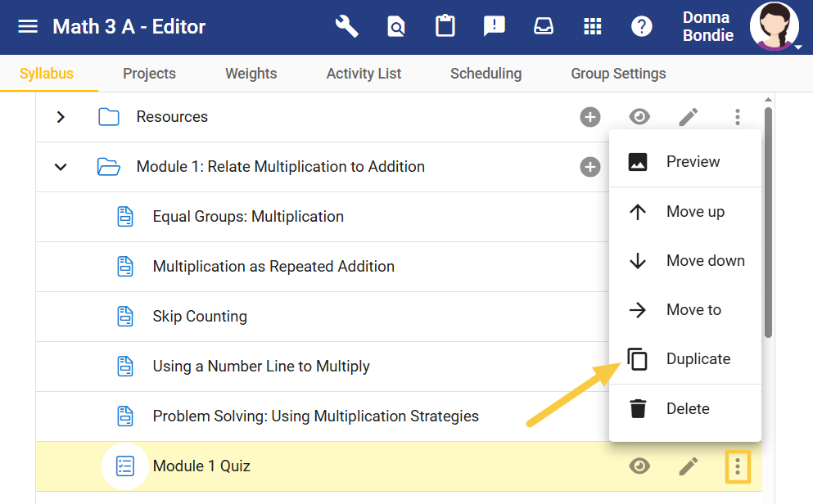The image size is (813, 504).
Task: Edit Module 1 Quiz with pencil icon
Action: 689,466
